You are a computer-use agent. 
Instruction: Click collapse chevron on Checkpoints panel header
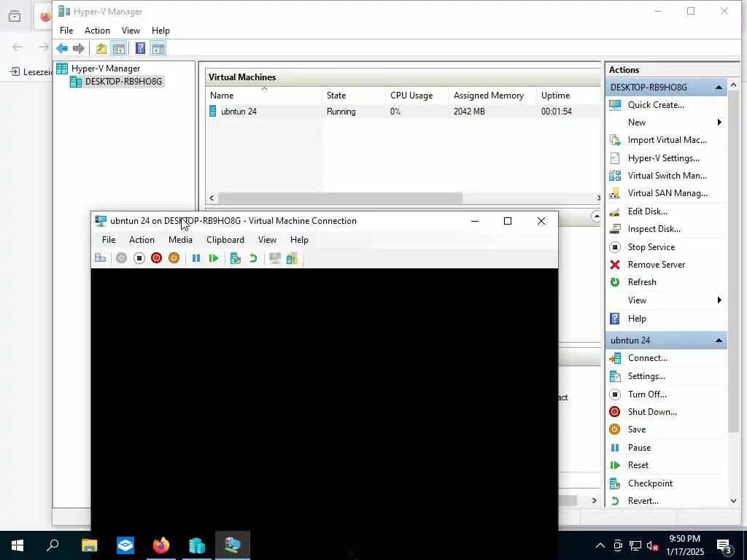(595, 217)
